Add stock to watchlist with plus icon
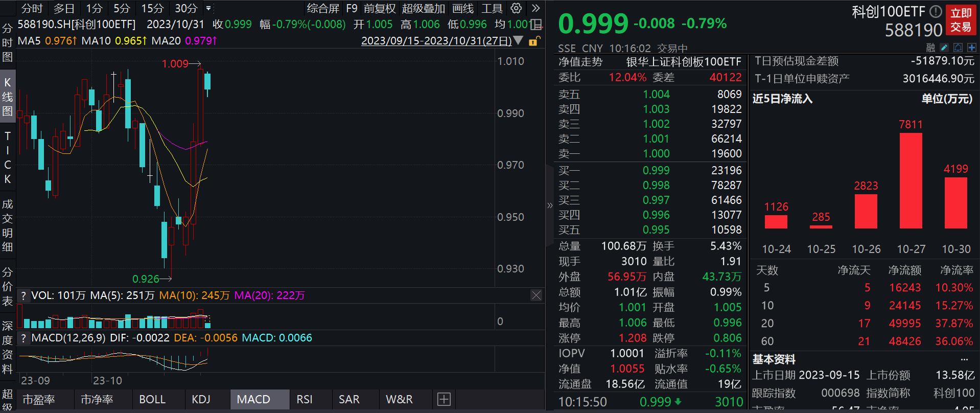The height and width of the screenshot is (413, 980). coord(971,48)
